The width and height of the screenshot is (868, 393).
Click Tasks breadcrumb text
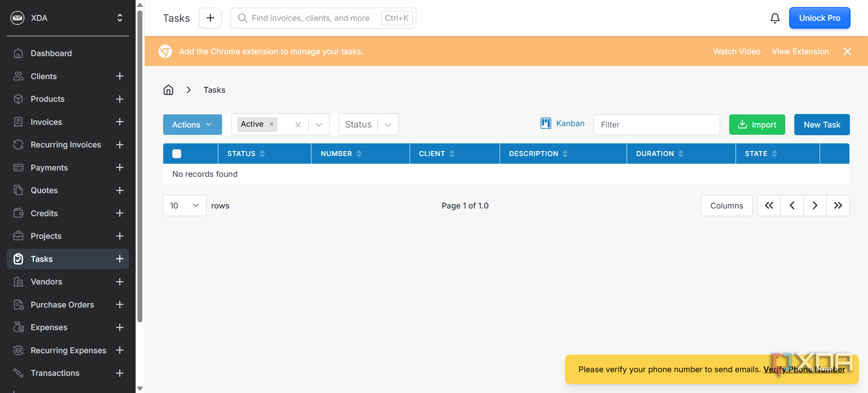[x=214, y=90]
